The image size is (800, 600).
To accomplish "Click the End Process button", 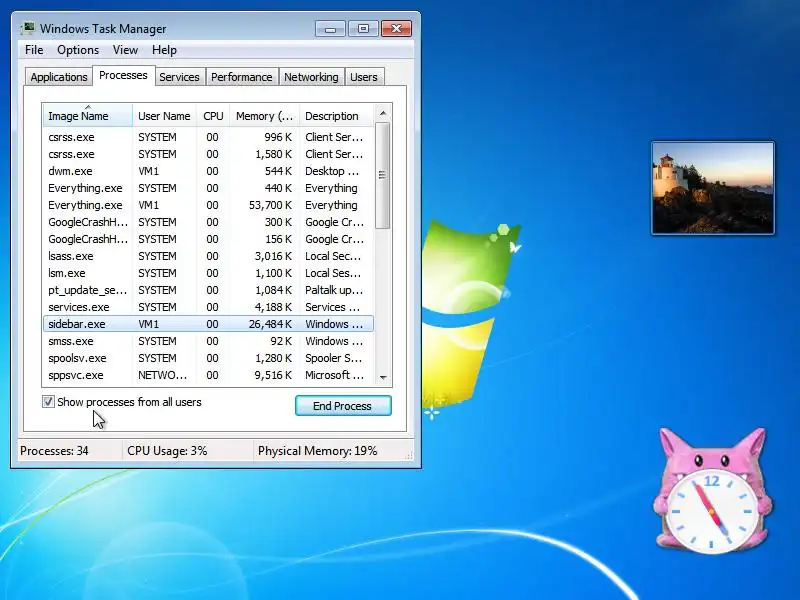I will [x=343, y=406].
